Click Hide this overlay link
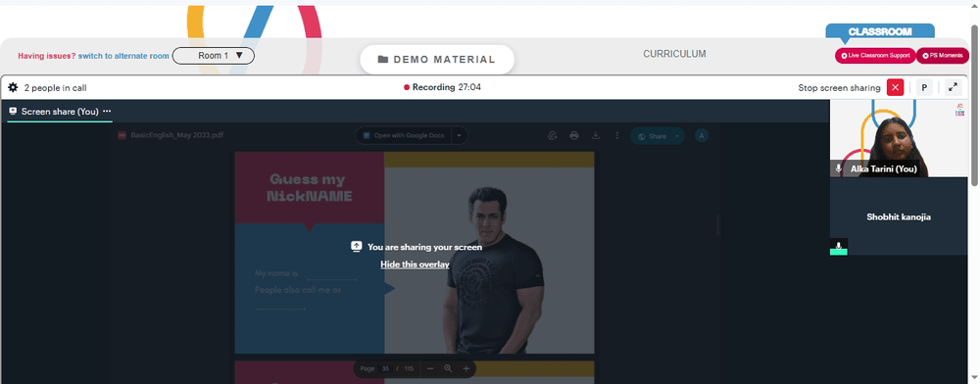 click(415, 264)
